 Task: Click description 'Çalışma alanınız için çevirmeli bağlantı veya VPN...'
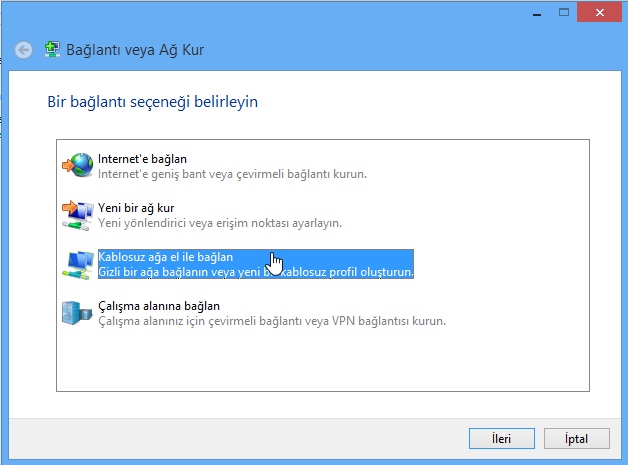pos(272,321)
